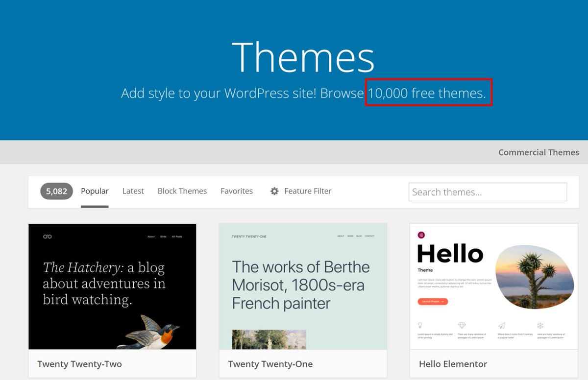Screen dimensions: 588x380
Task: Open the Twenty Twenty-Two theme thumbnail
Action: coord(112,286)
